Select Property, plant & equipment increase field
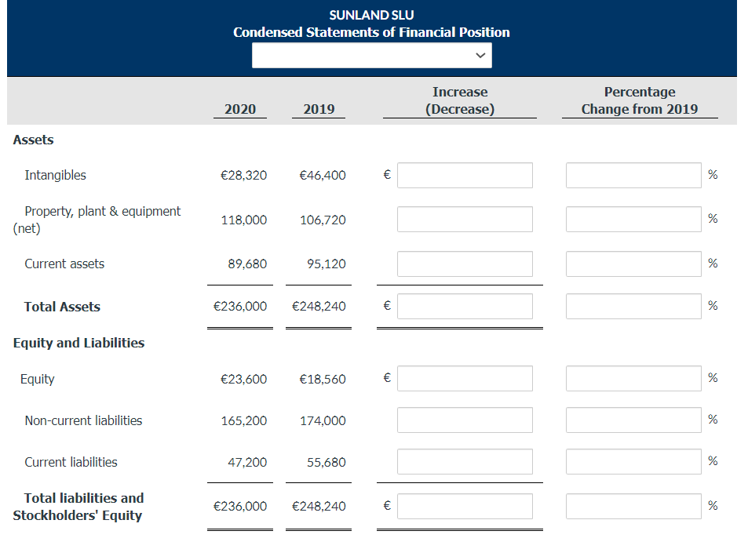 click(465, 220)
